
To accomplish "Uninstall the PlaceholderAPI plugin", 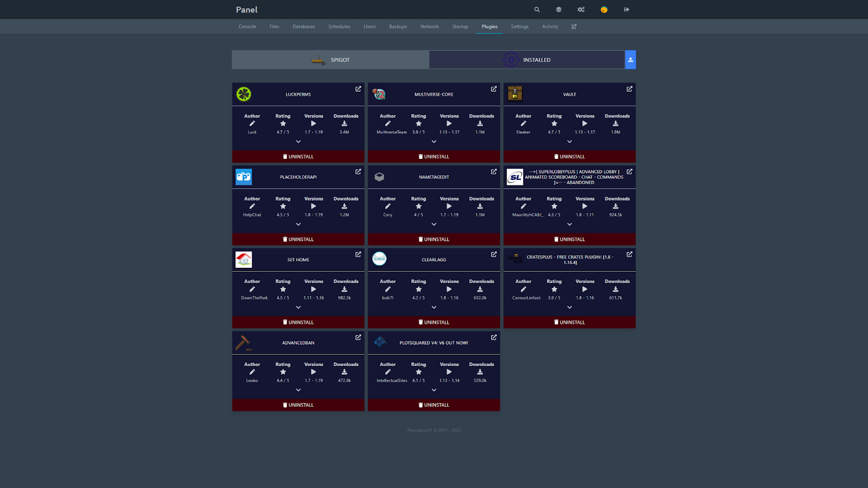I will [x=298, y=239].
